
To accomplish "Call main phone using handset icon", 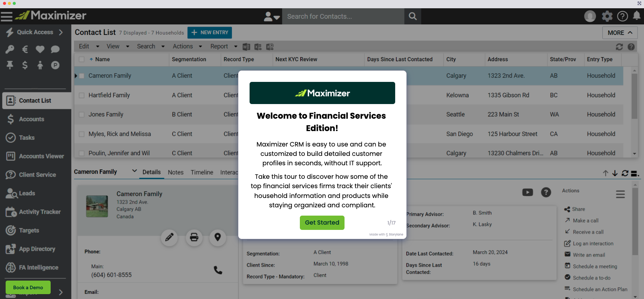I will [218, 270].
